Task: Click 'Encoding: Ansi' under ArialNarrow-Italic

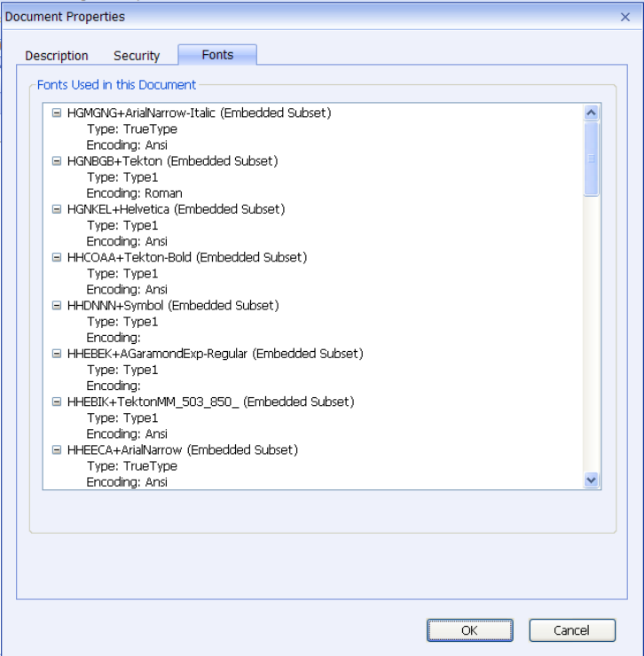Action: [127, 145]
